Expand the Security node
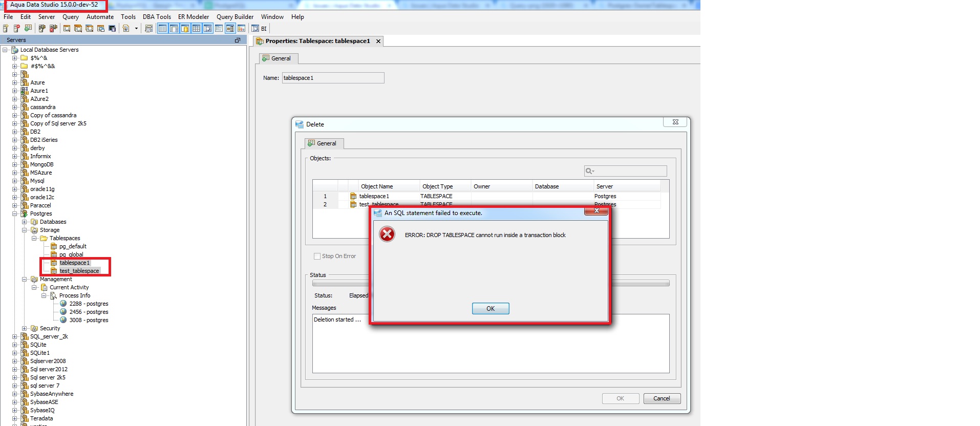 coord(25,328)
